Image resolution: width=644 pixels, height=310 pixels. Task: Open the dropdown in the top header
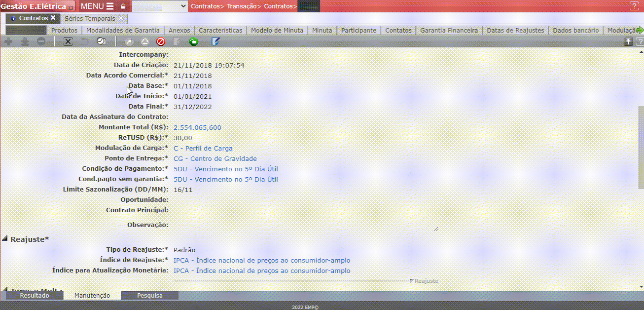(160, 6)
